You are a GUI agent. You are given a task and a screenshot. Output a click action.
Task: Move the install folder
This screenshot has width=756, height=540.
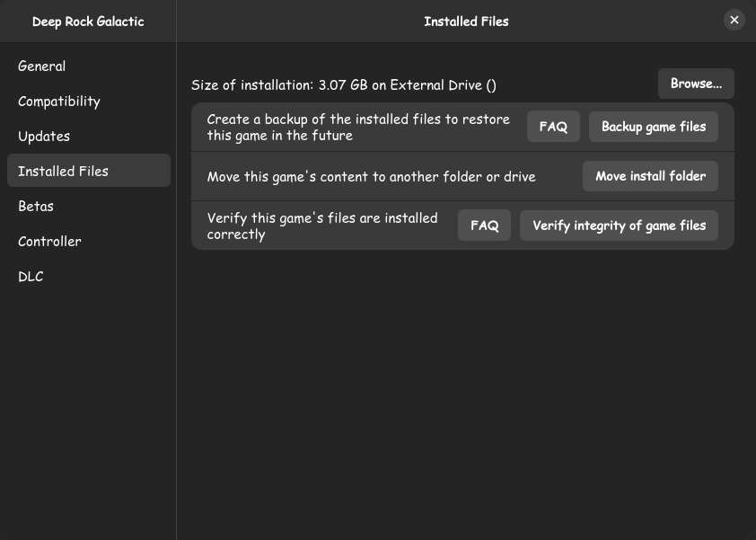tap(650, 175)
